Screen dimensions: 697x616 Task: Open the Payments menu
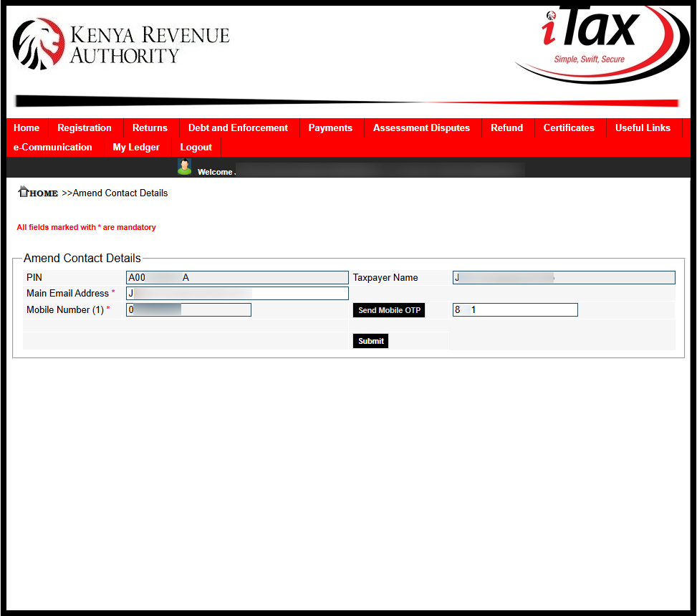point(330,127)
